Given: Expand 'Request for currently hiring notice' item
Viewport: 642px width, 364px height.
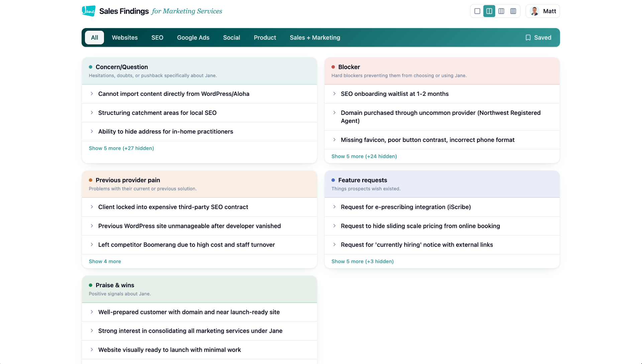Looking at the screenshot, I should pos(442,245).
